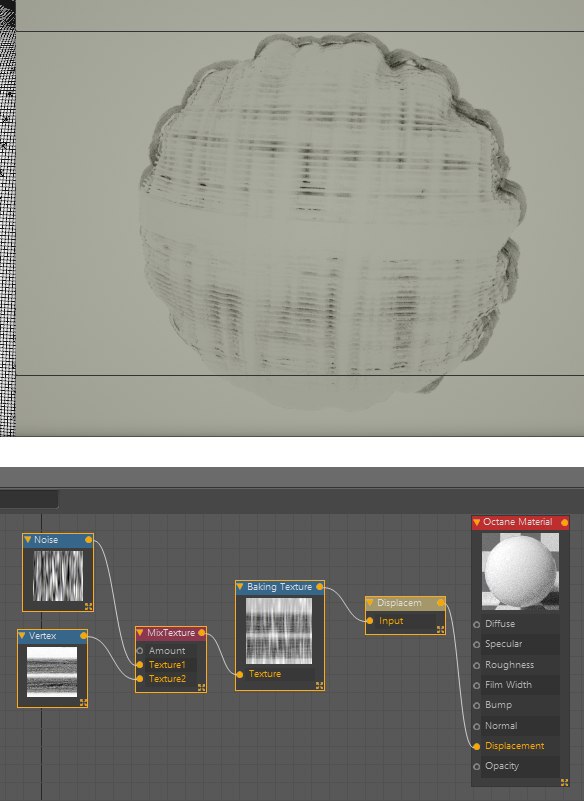This screenshot has height=801, width=584.
Task: Click the Texture input port on Baking Texture
Action: 240,674
